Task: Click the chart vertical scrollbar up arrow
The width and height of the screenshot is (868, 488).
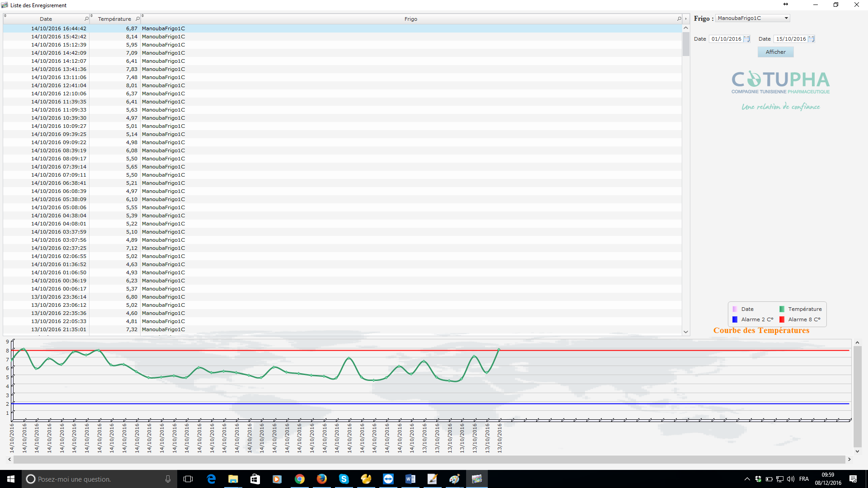Action: click(857, 343)
